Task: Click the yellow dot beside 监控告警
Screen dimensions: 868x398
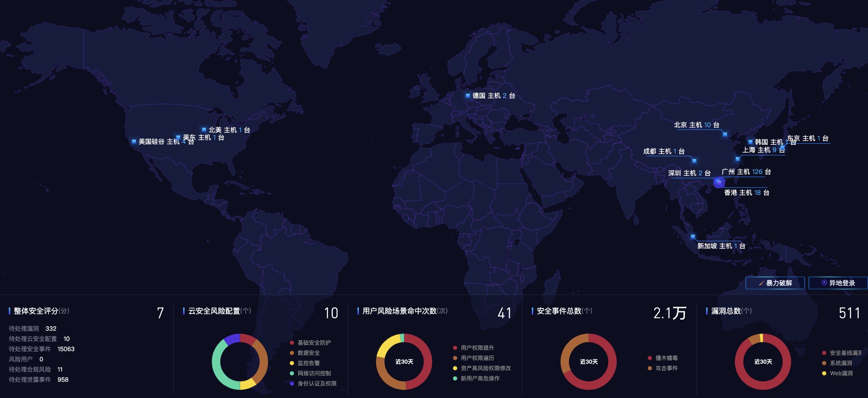Action: [292, 363]
